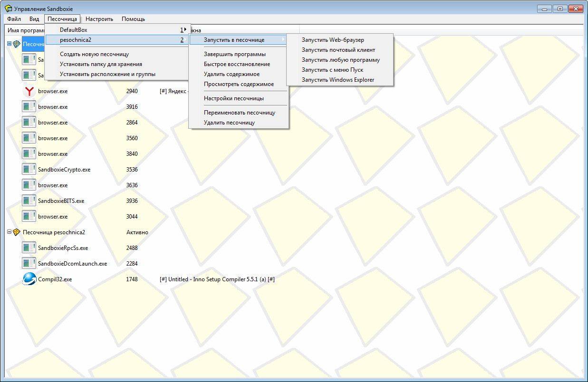Select the SandboxieDcomLaunch.exe process name
This screenshot has width=588, height=382.
point(72,264)
